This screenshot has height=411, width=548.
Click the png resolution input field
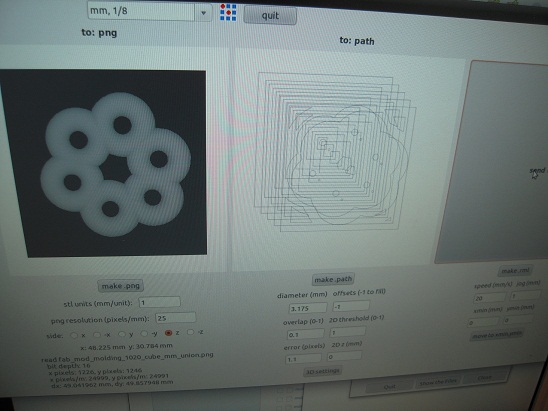(x=175, y=318)
